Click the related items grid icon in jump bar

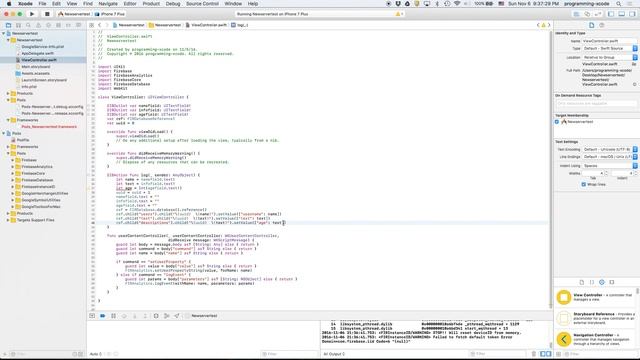coord(92,25)
